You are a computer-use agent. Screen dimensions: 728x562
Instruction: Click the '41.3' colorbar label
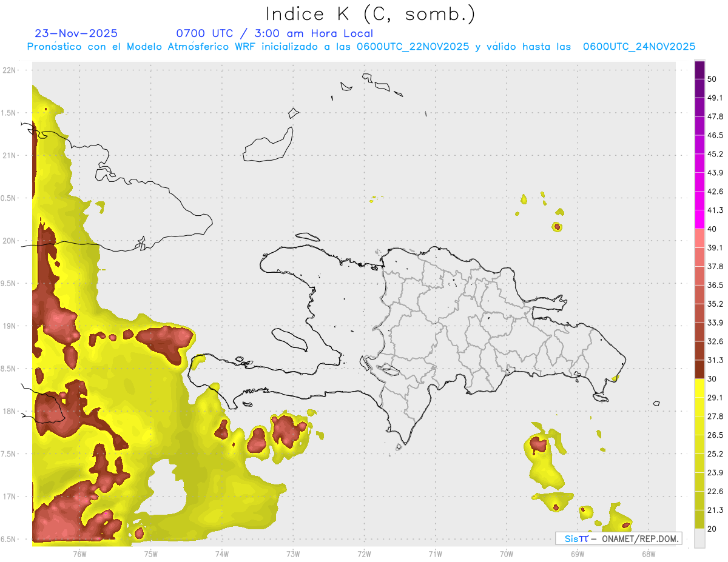point(715,210)
